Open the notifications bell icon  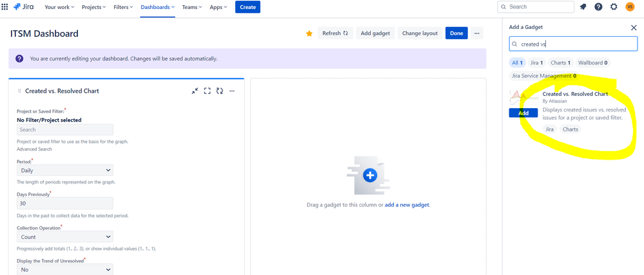pos(583,7)
